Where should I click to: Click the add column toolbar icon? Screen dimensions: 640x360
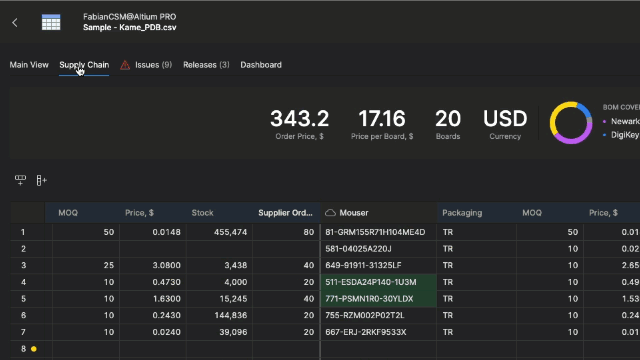(x=41, y=180)
